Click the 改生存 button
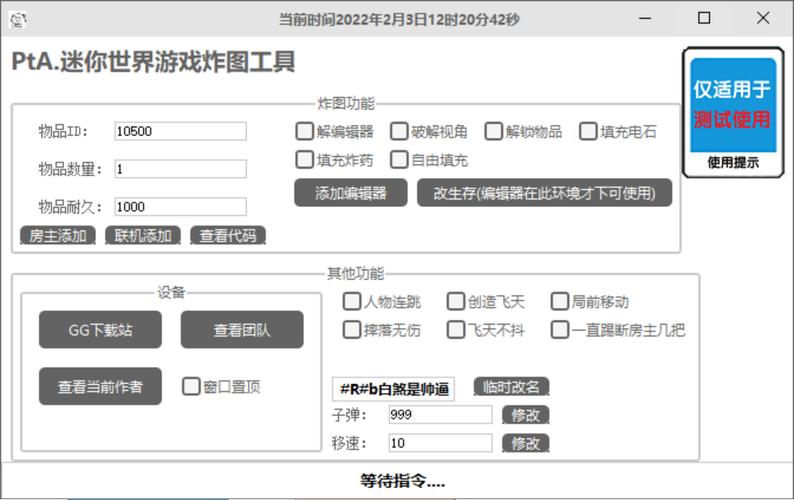Screen dimensions: 794x500 pos(544,193)
